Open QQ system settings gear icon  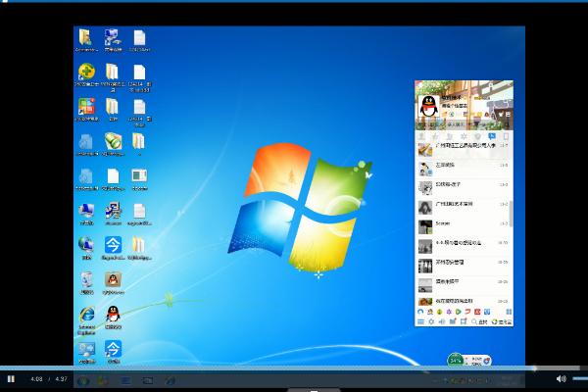(x=431, y=321)
